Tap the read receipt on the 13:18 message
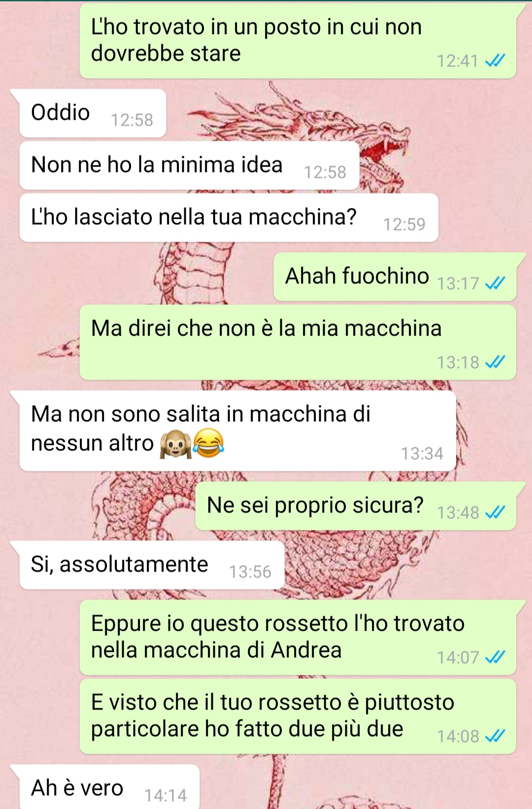Viewport: 532px width, 809px height. pyautogui.click(x=495, y=362)
